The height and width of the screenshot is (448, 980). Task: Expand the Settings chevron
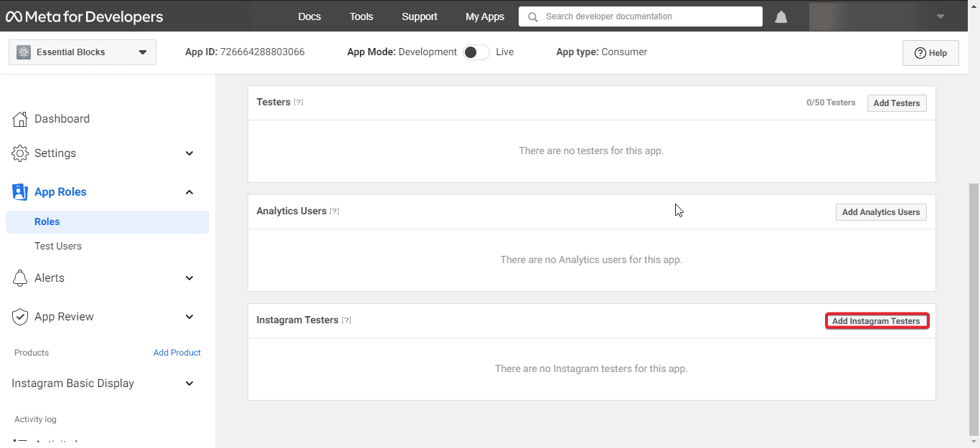tap(189, 153)
